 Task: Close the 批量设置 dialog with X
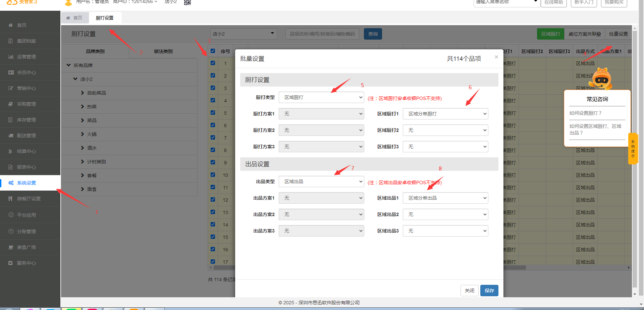[x=496, y=57]
